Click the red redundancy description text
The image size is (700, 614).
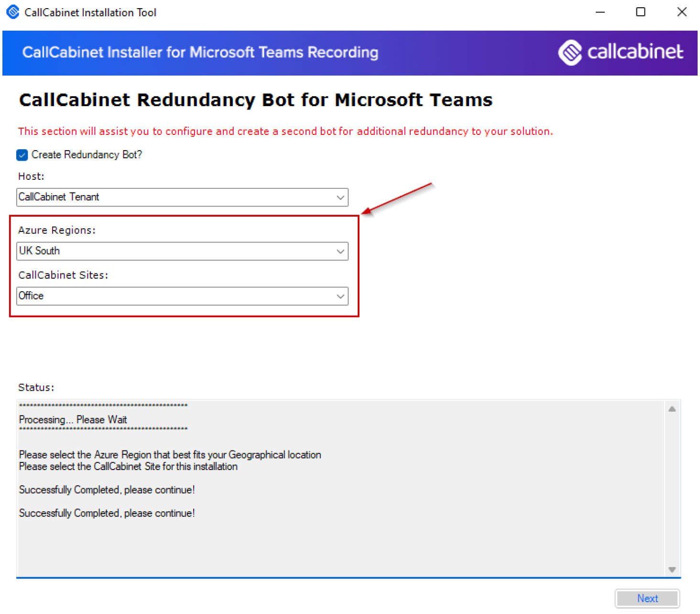[x=285, y=132]
